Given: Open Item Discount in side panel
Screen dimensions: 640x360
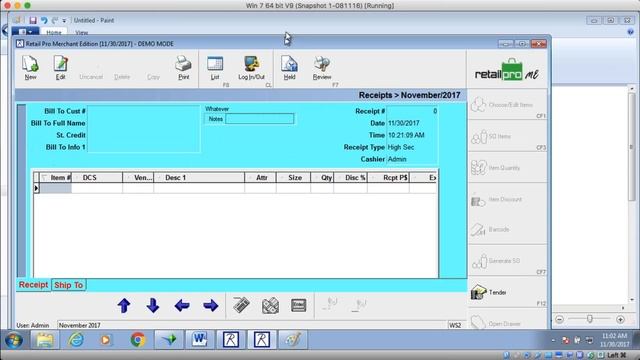Looking at the screenshot, I should click(507, 199).
